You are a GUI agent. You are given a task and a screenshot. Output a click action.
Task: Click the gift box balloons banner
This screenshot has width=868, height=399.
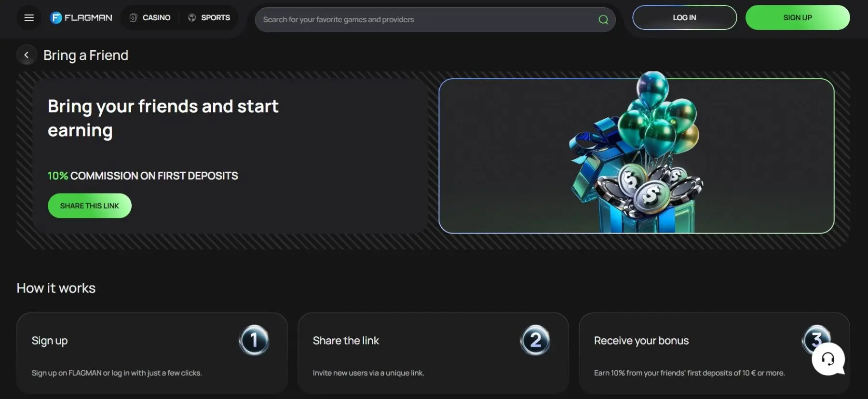click(x=636, y=156)
